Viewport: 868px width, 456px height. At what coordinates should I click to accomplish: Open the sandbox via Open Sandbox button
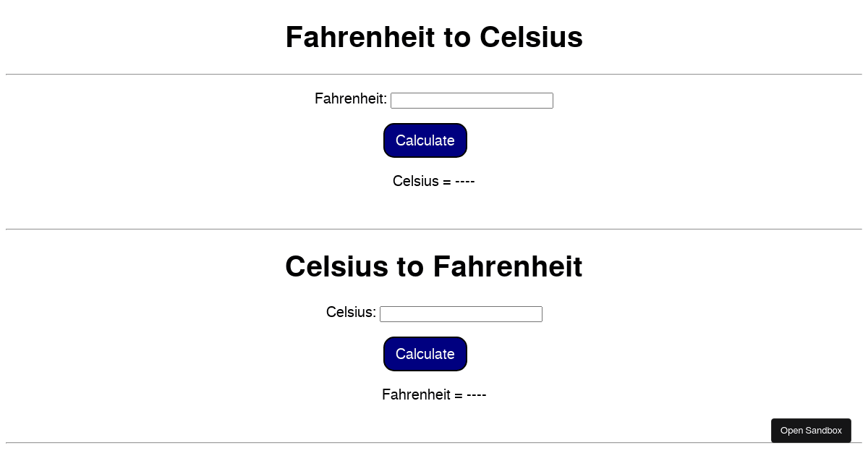tap(811, 431)
